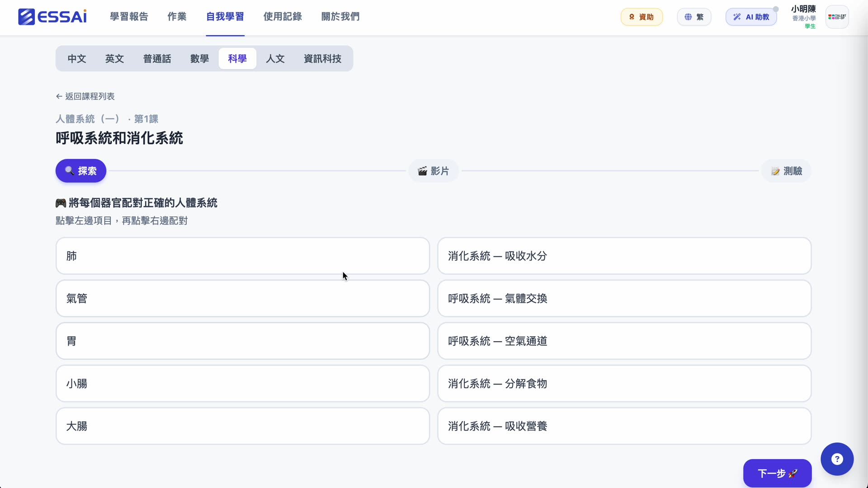The width and height of the screenshot is (868, 488).
Task: Jump to the 影片 video stage
Action: click(x=433, y=171)
